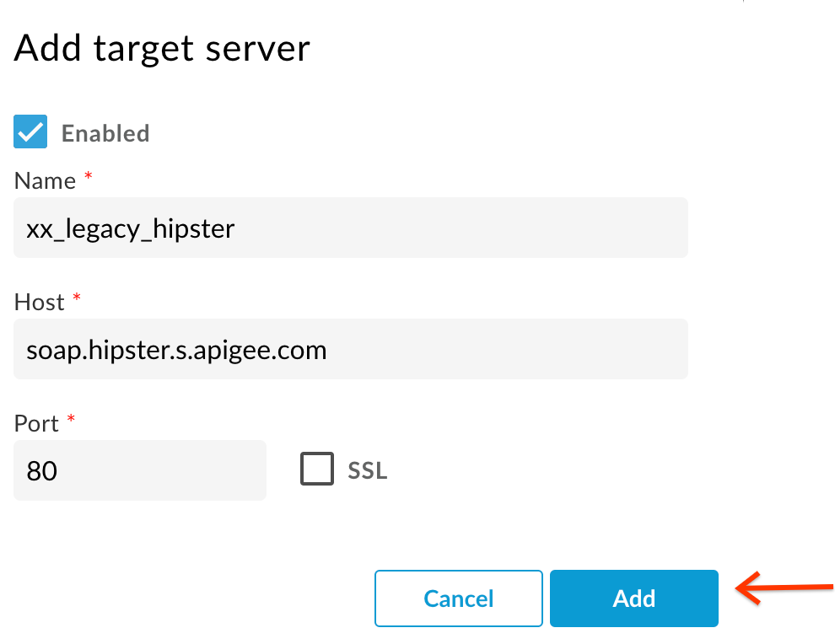This screenshot has height=644, width=835.
Task: Click the Name field label
Action: click(45, 181)
